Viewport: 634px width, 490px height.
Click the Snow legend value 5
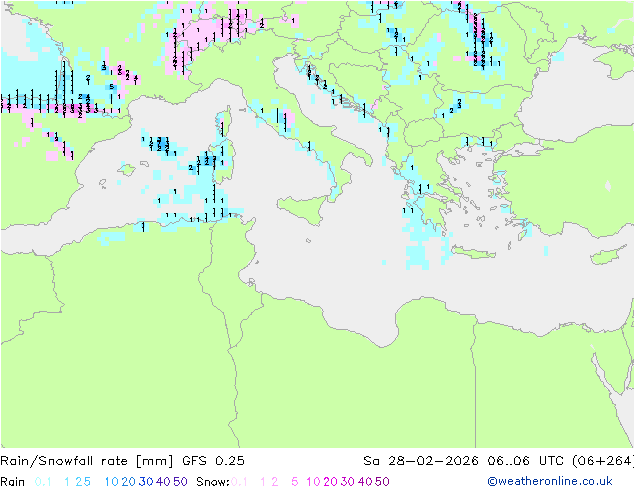295,482
